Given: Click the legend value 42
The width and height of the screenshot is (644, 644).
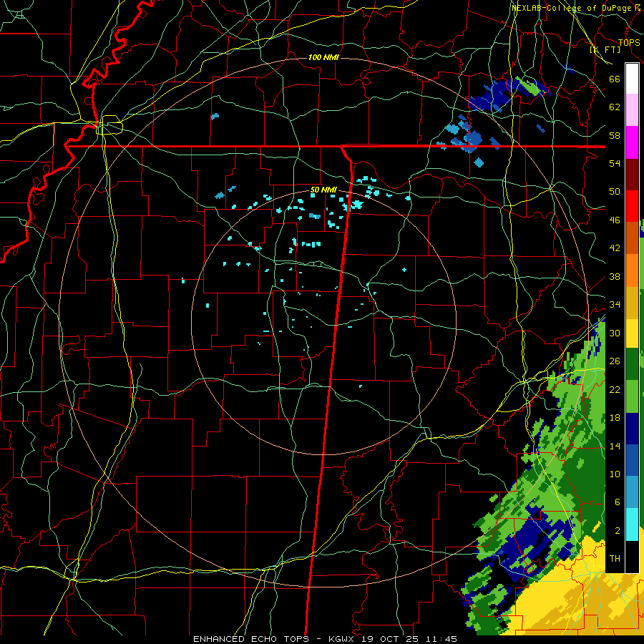Looking at the screenshot, I should tap(615, 248).
